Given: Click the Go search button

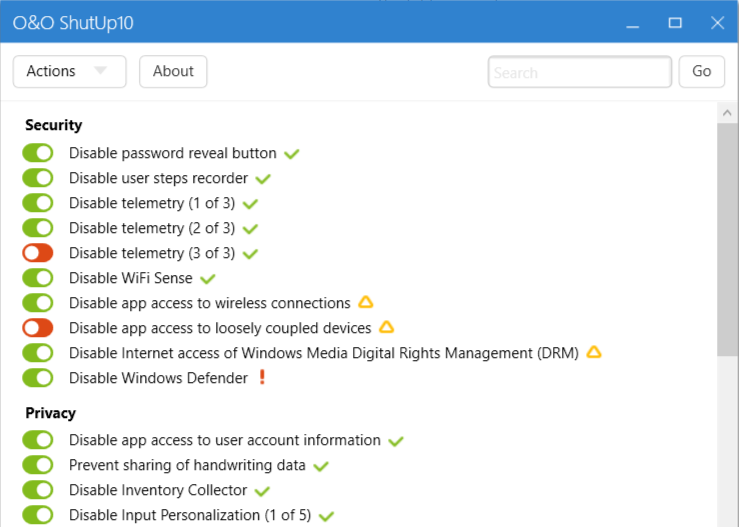Looking at the screenshot, I should pyautogui.click(x=702, y=72).
